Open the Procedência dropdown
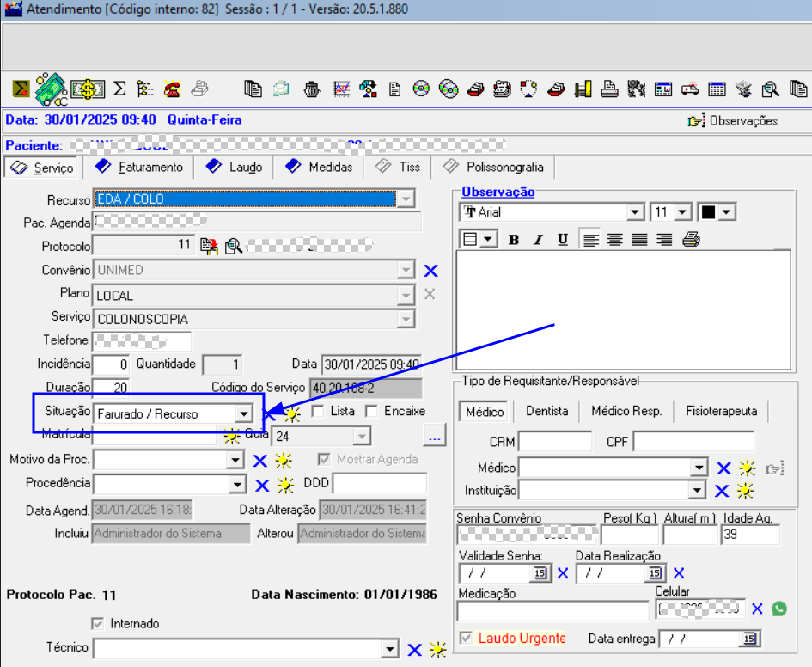812x667 pixels. pos(236,485)
